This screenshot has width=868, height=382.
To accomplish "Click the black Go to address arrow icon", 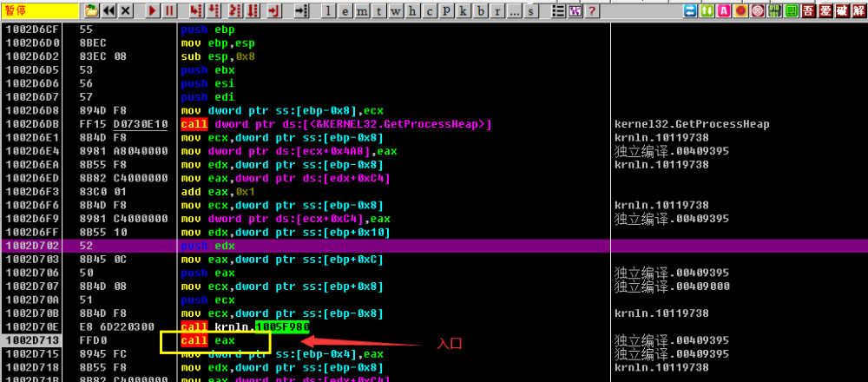I will click(301, 10).
